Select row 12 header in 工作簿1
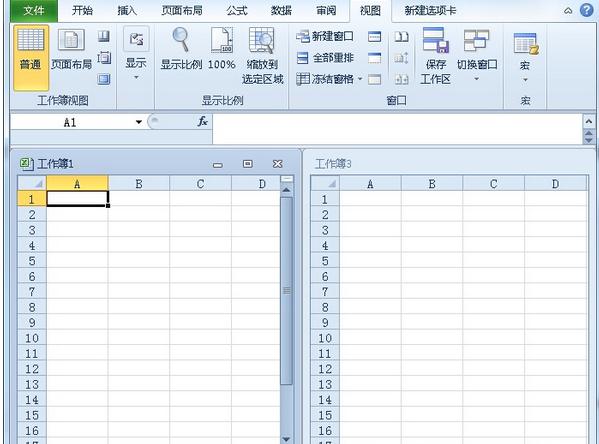 [32, 369]
